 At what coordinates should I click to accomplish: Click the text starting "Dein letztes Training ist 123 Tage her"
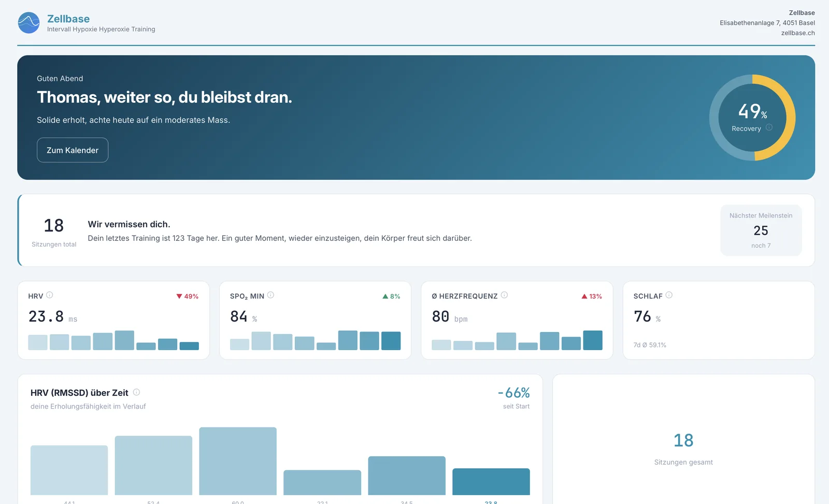[x=280, y=238]
